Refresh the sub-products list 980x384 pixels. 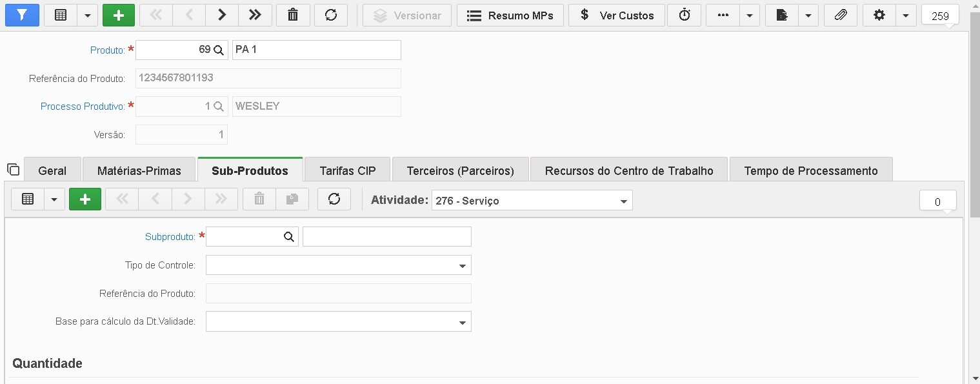pyautogui.click(x=334, y=199)
